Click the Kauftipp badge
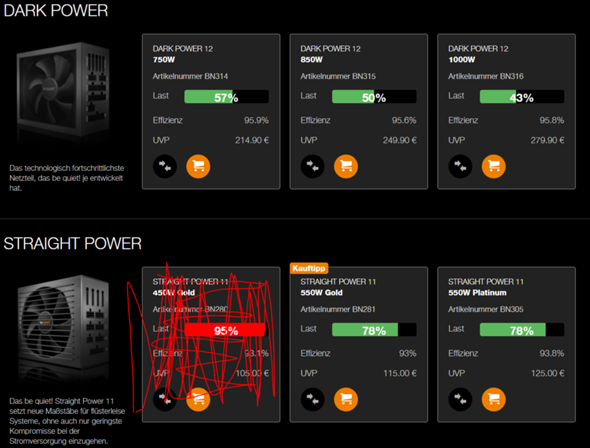Image resolution: width=590 pixels, height=448 pixels. coord(309,268)
